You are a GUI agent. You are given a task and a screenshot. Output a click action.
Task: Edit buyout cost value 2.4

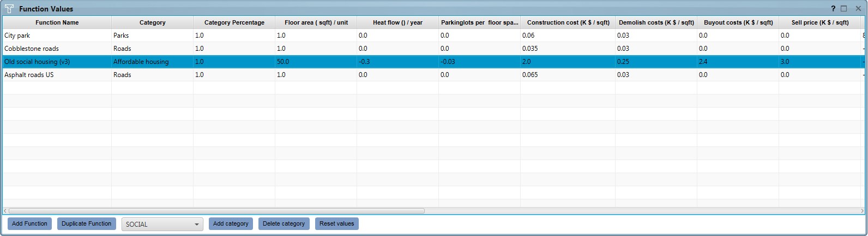(x=738, y=62)
